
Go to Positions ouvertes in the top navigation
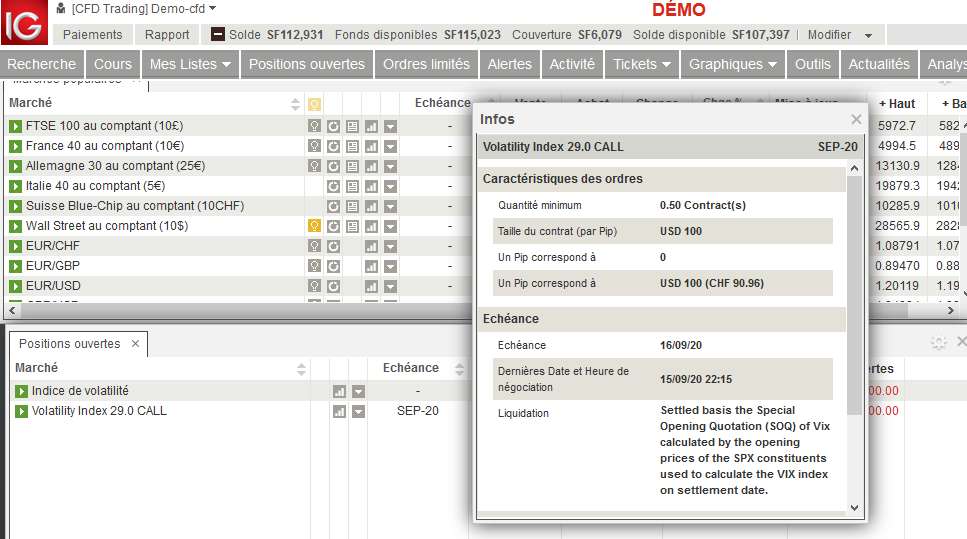click(307, 64)
